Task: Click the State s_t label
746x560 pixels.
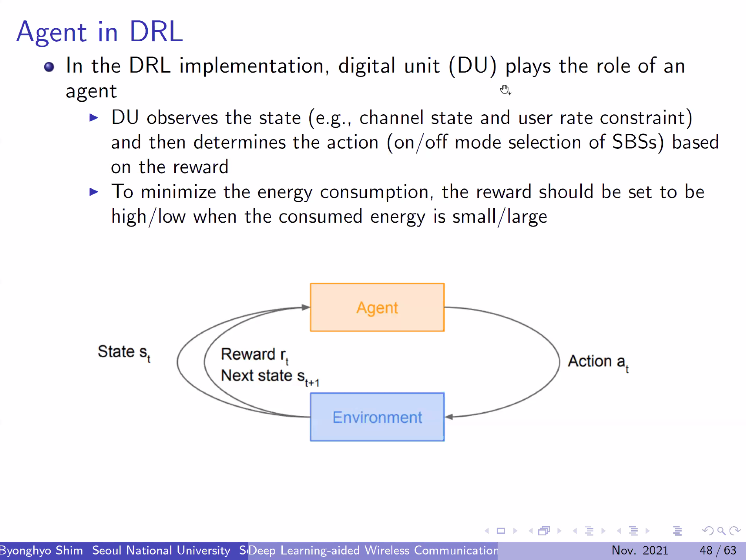Action: click(x=124, y=352)
